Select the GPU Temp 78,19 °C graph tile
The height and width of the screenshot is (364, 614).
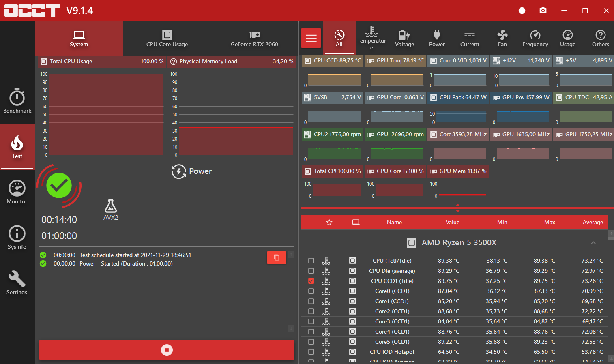click(395, 61)
